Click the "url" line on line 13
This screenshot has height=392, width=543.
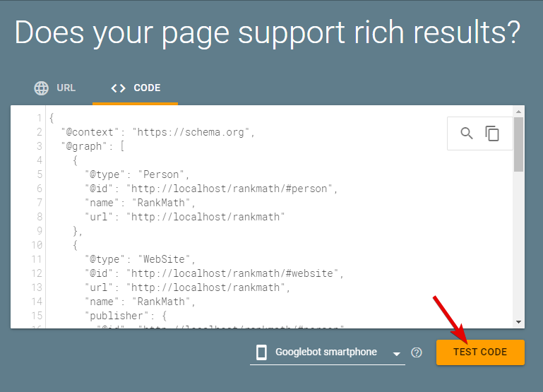[x=188, y=287]
